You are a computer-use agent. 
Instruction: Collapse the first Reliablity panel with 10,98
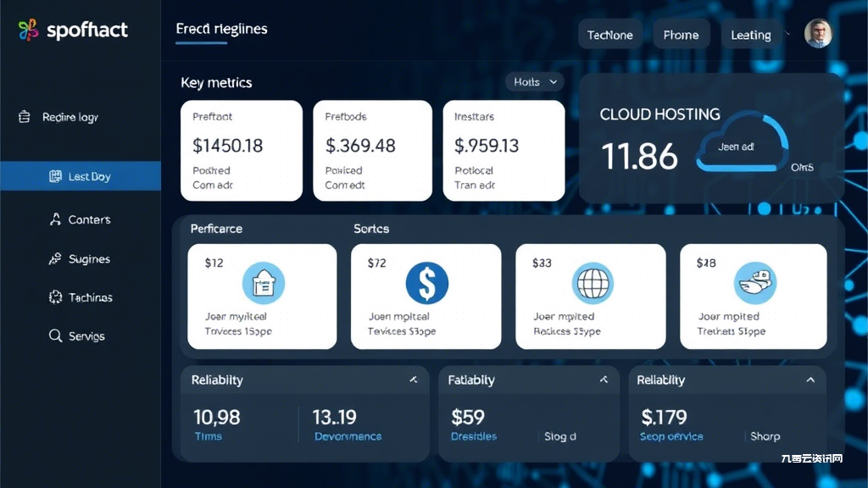coord(413,380)
